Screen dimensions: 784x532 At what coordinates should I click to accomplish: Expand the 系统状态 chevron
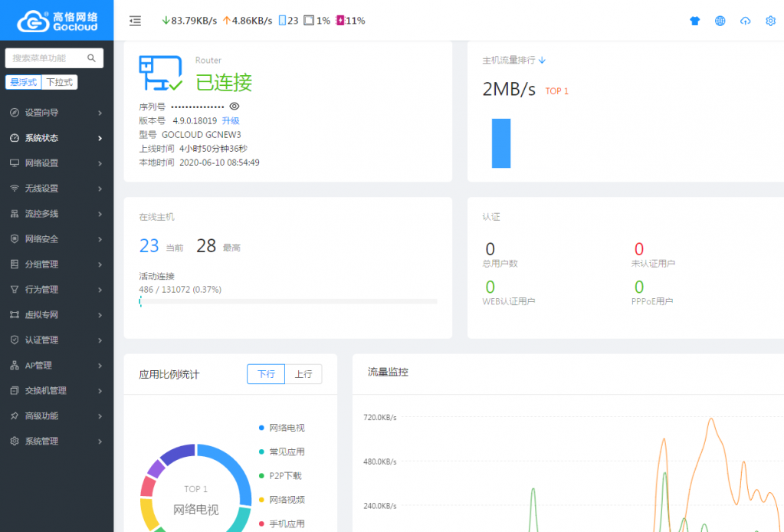[100, 138]
